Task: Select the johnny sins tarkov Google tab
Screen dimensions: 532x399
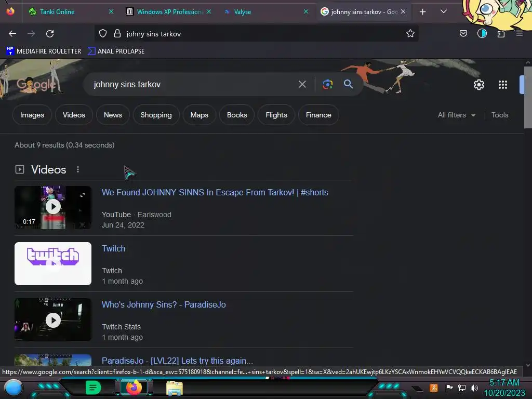Action: pyautogui.click(x=363, y=12)
